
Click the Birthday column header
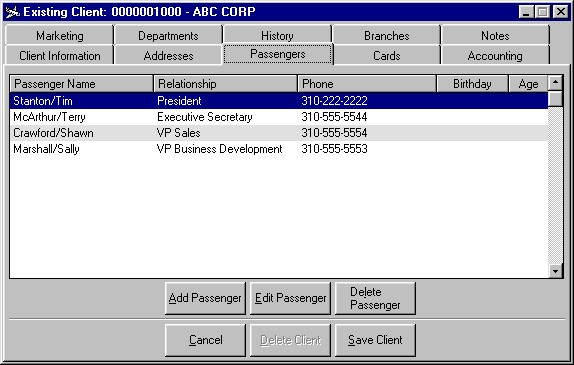tap(472, 84)
